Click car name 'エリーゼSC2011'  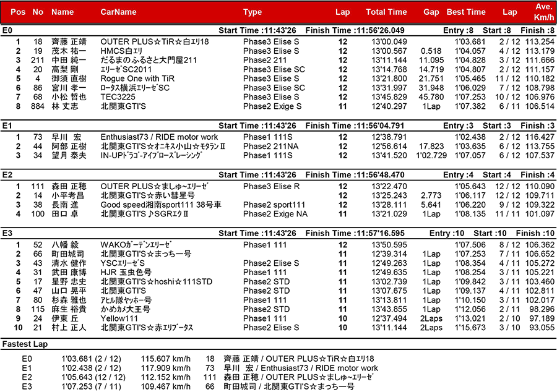126,69
